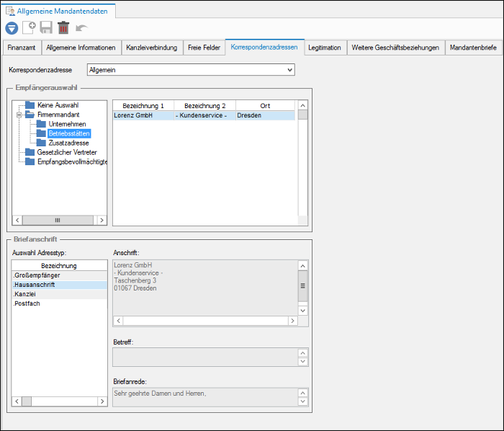
Task: Click the Bezeichnung header in Adresstyp list
Action: pos(59,266)
